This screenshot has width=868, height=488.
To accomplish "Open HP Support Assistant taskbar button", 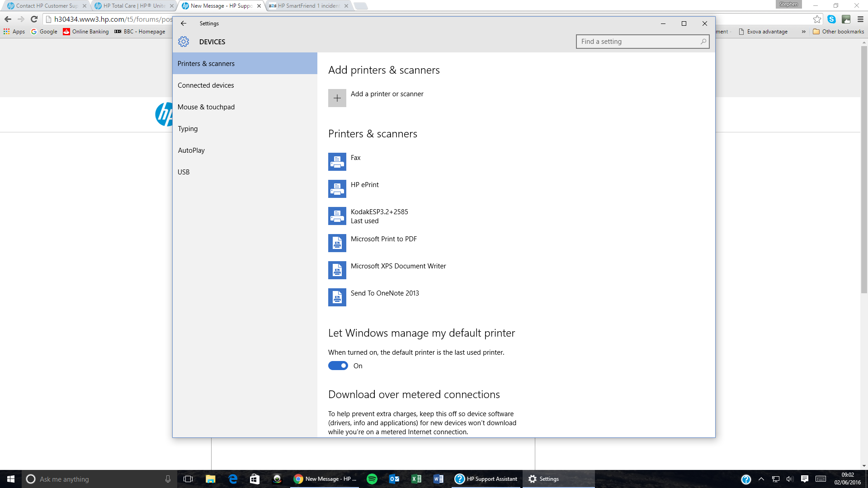I will [x=486, y=479].
